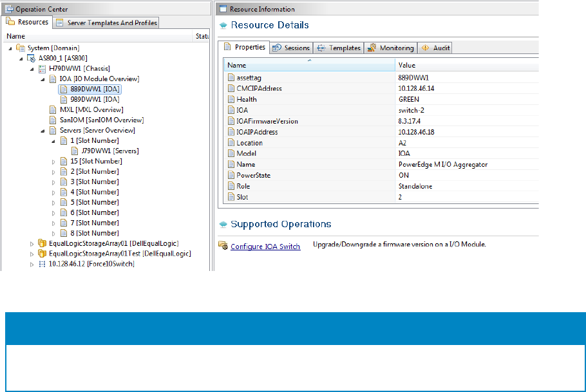Click the Configure IOA Switch gear icon
Image resolution: width=586 pixels, height=392 pixels.
[223, 245]
